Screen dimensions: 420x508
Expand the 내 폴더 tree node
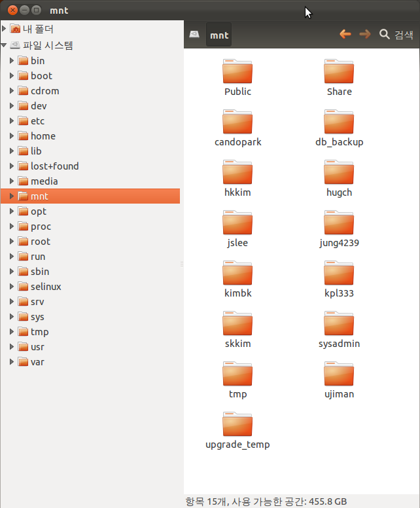click(x=4, y=29)
